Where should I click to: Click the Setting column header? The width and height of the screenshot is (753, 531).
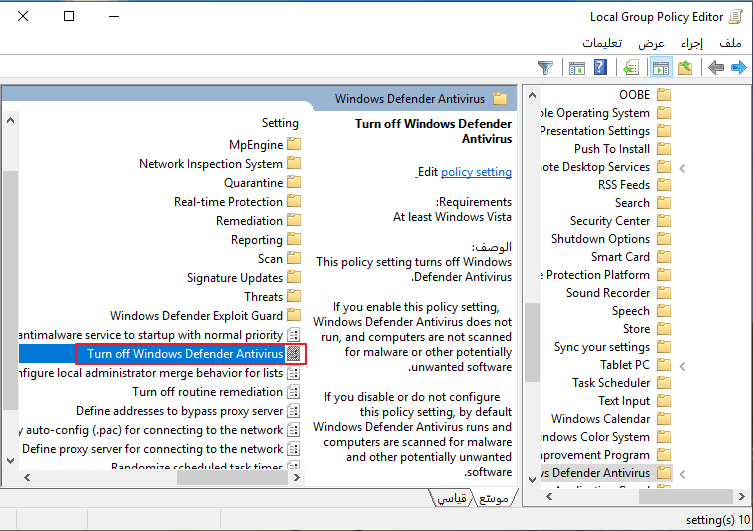(x=280, y=123)
